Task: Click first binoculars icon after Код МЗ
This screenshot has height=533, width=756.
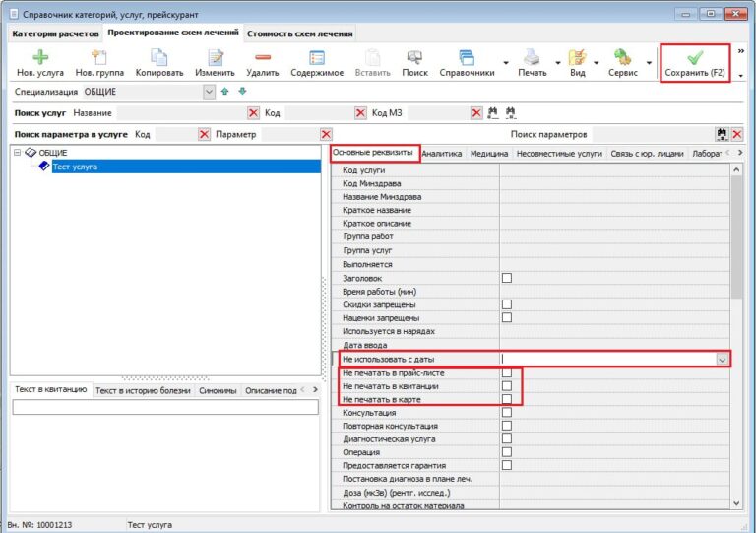Action: 493,113
